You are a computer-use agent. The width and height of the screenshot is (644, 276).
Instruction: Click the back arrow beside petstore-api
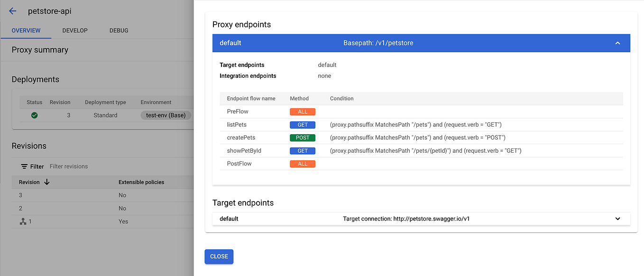point(12,11)
